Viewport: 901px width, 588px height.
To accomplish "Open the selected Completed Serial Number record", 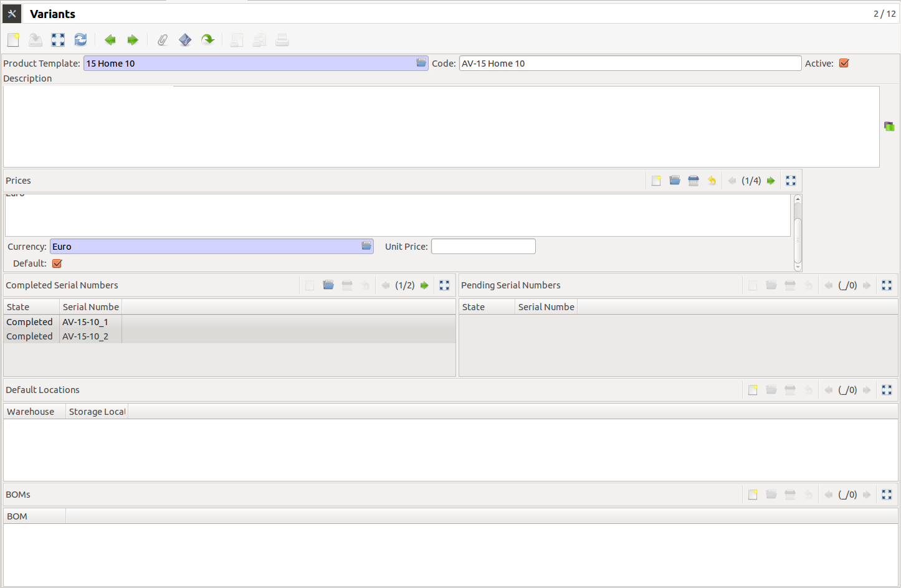I will click(328, 285).
